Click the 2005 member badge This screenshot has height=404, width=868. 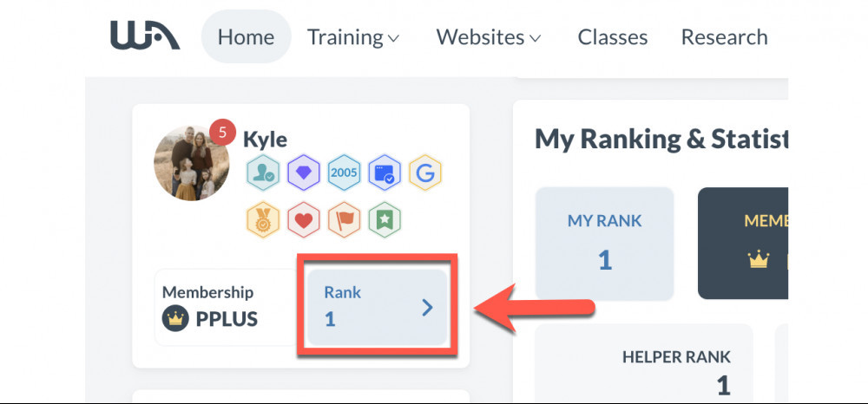[x=344, y=173]
